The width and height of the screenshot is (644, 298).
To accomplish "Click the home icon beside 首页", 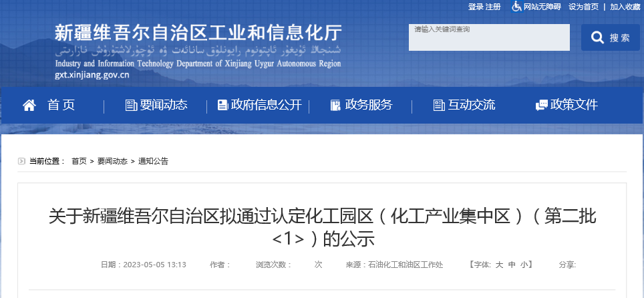I will [29, 106].
